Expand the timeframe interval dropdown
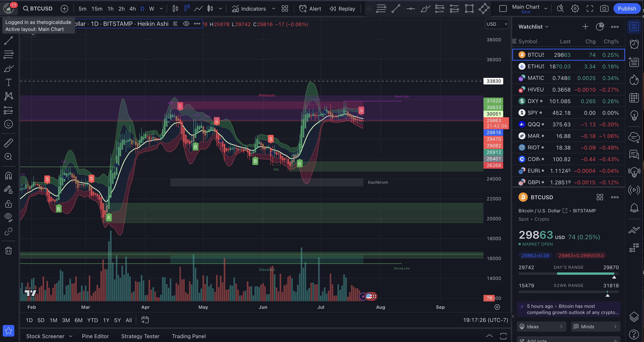 click(x=161, y=9)
